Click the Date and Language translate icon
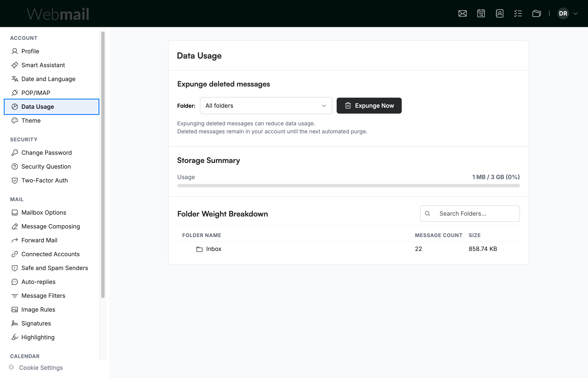 (x=15, y=79)
